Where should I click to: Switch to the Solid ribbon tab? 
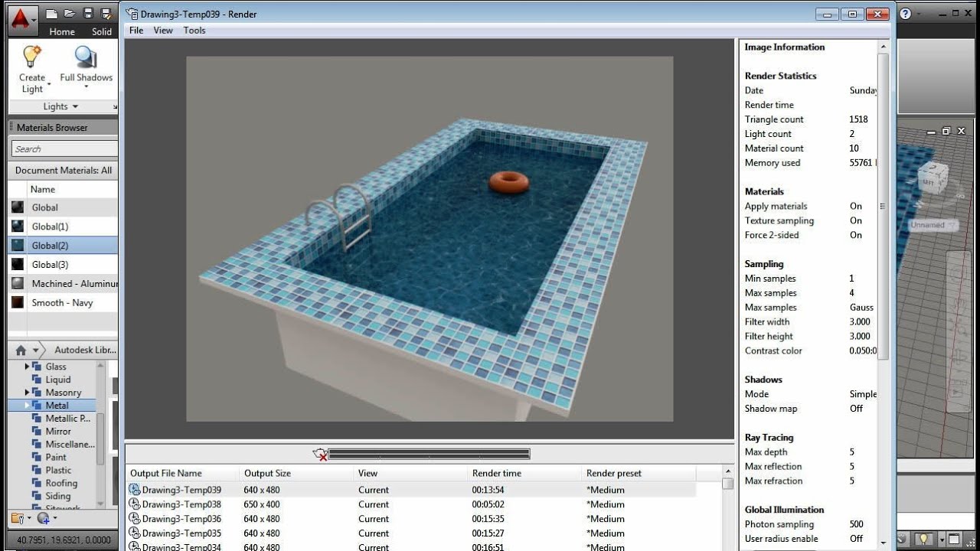(102, 31)
